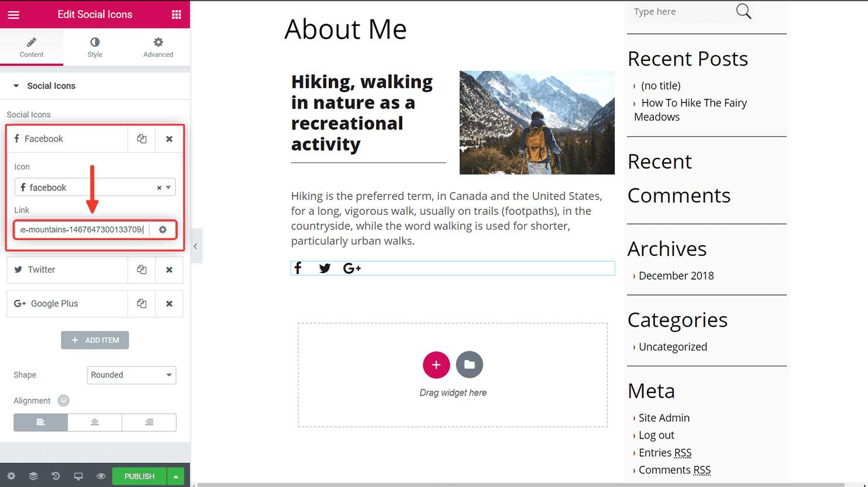
Task: Open the widgets grid panel
Action: coord(176,15)
